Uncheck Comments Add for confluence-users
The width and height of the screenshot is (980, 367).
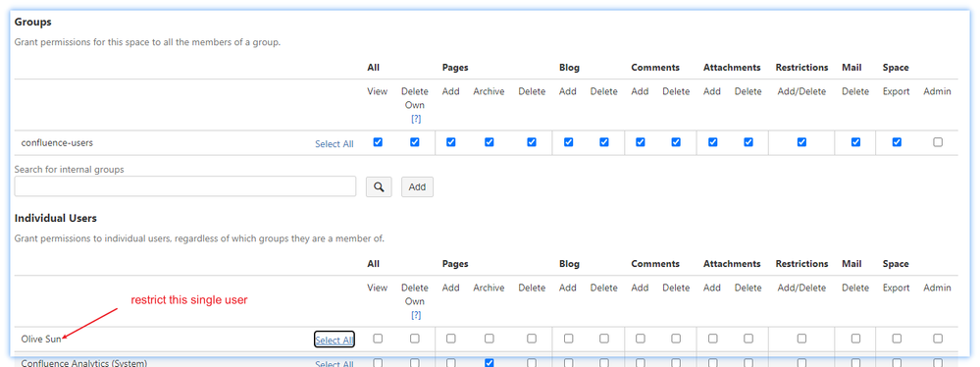(640, 142)
